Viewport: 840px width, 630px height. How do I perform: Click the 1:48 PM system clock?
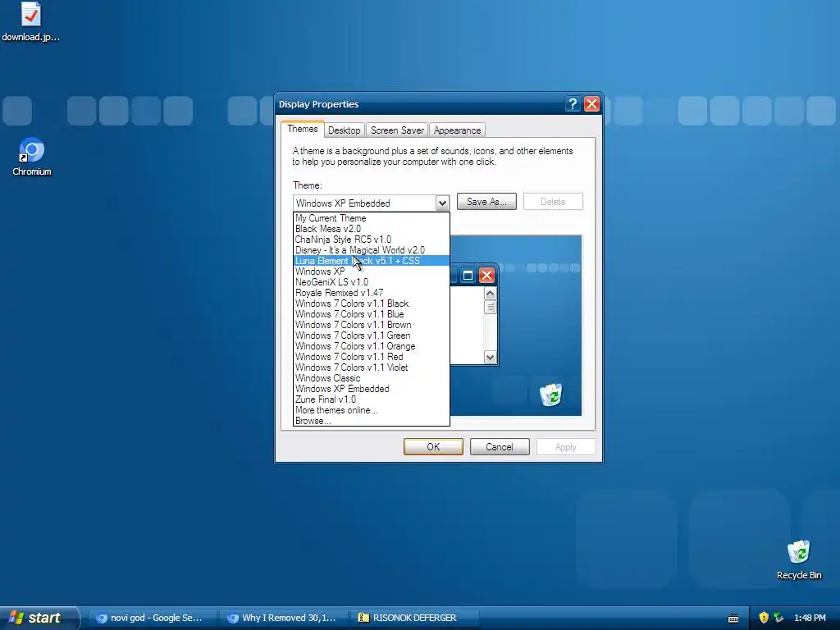click(810, 618)
